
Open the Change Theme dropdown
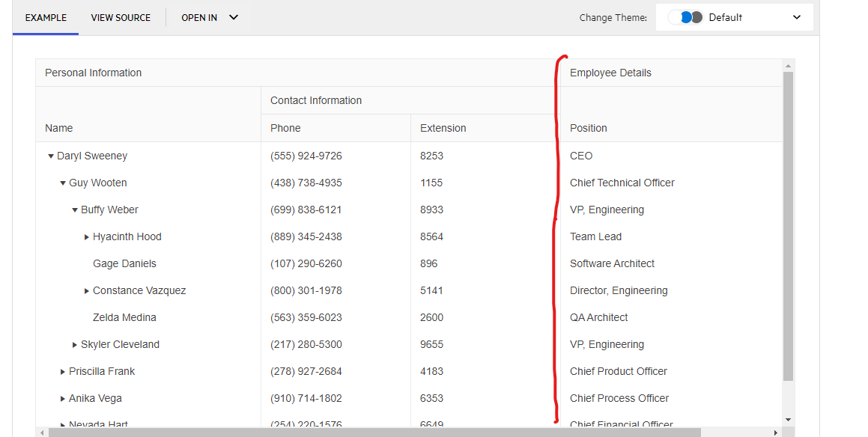coord(734,17)
